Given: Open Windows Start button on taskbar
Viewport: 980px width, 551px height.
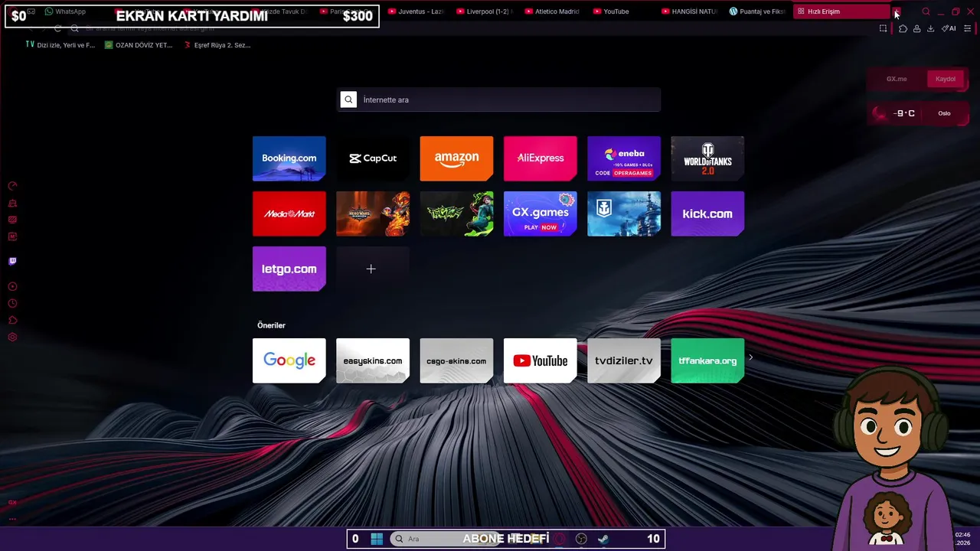Looking at the screenshot, I should click(x=377, y=539).
